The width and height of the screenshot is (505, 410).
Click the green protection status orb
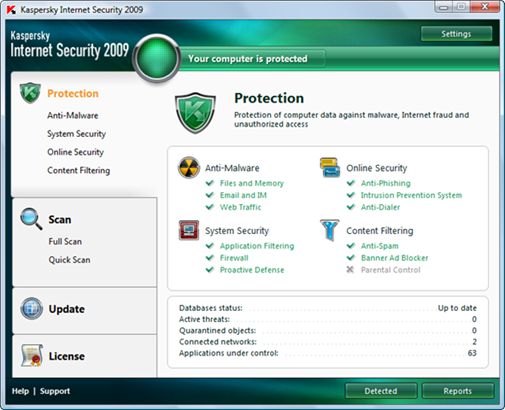(x=157, y=58)
